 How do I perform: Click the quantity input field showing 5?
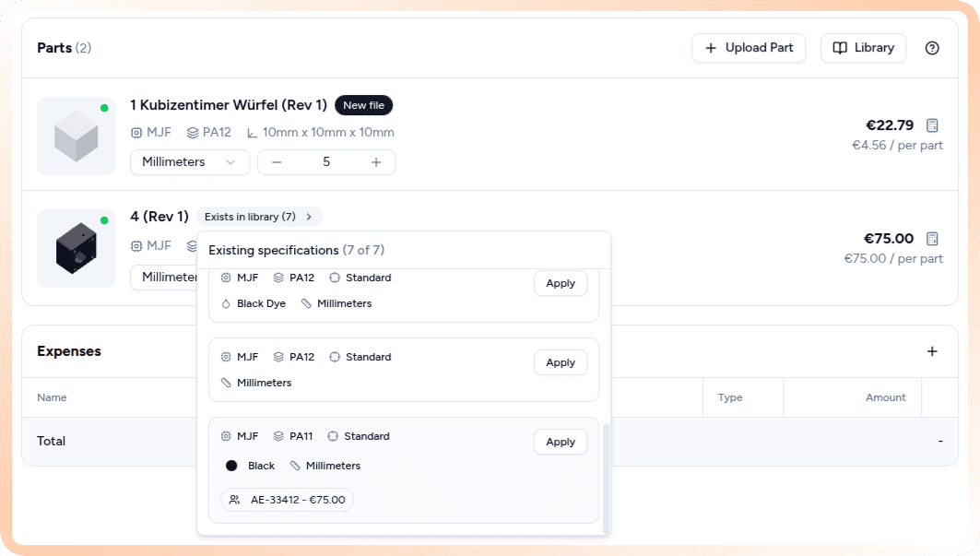pyautogui.click(x=326, y=162)
